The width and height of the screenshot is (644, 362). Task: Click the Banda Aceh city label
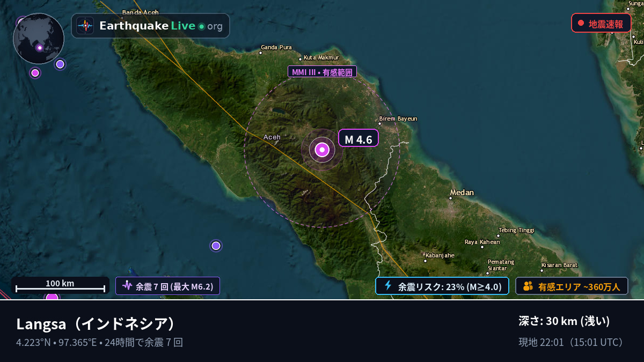point(141,12)
